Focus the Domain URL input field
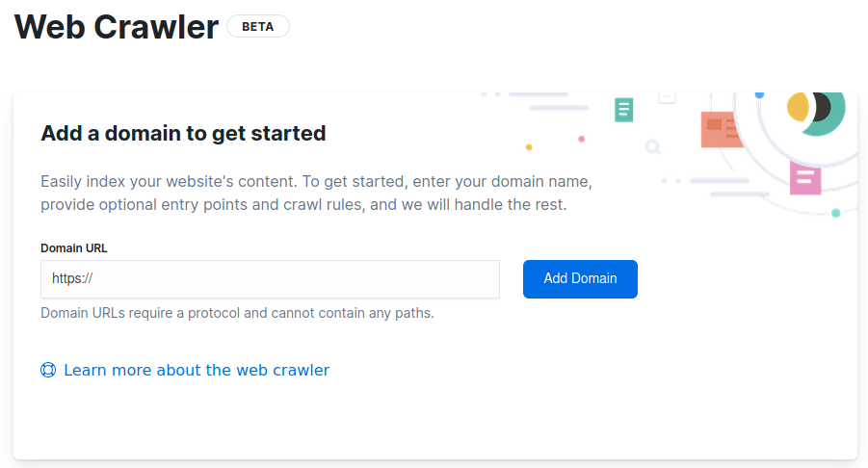The height and width of the screenshot is (468, 868). 270,278
